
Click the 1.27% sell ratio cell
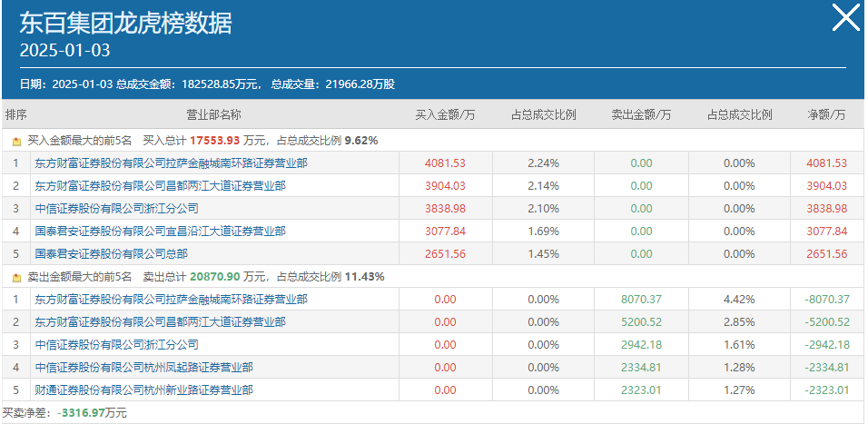[739, 390]
